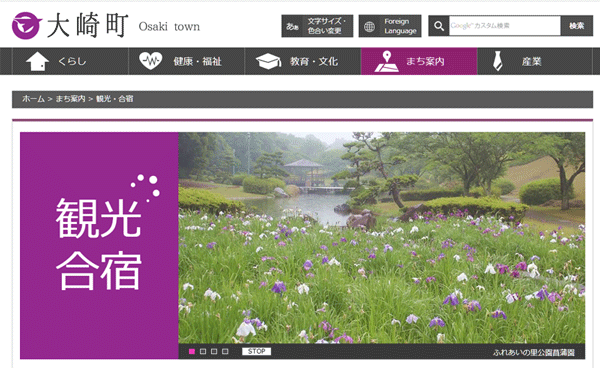Click the heart pulse icon for 健康・福祉
Screen dimensions: 600x368
click(x=151, y=61)
